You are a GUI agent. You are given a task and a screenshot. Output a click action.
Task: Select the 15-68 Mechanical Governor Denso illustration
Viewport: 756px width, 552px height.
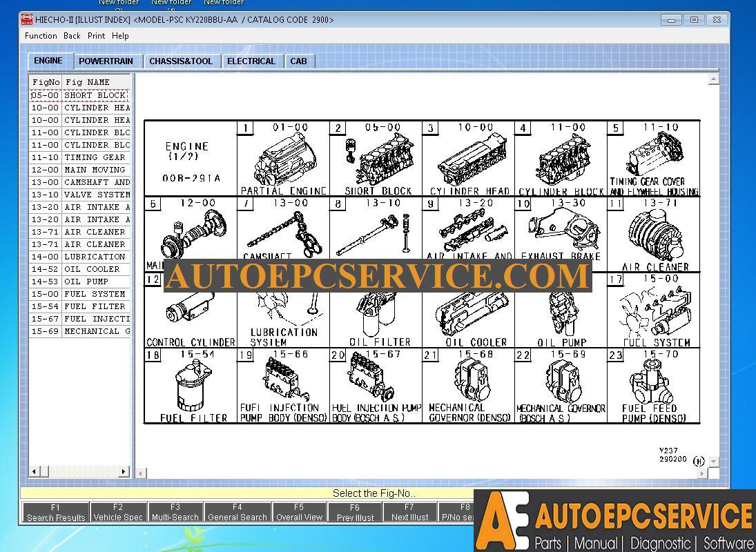[x=468, y=386]
